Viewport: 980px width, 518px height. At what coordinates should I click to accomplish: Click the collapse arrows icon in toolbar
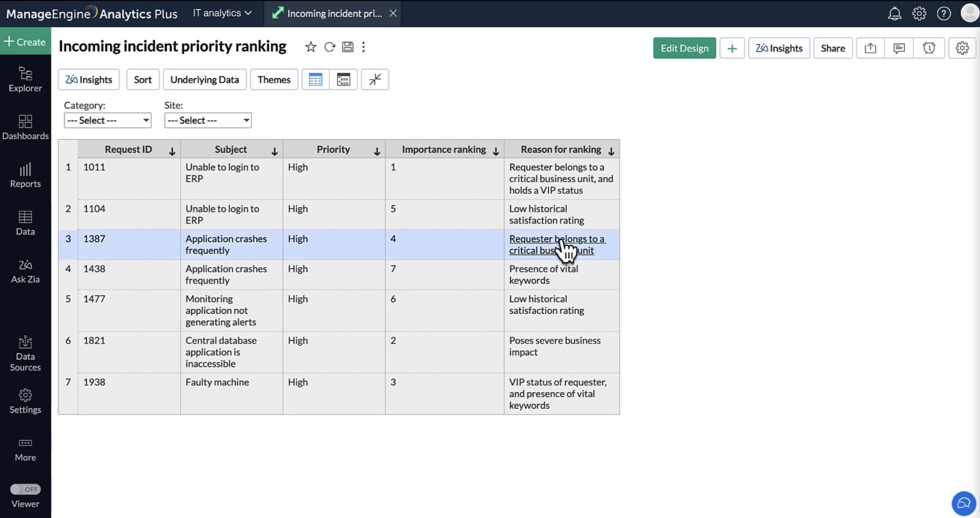pos(375,79)
